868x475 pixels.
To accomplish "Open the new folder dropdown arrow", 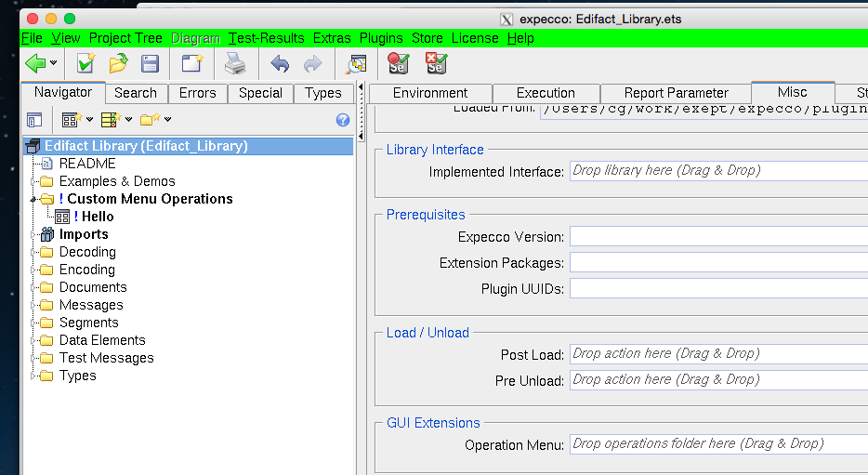I will pos(168,120).
